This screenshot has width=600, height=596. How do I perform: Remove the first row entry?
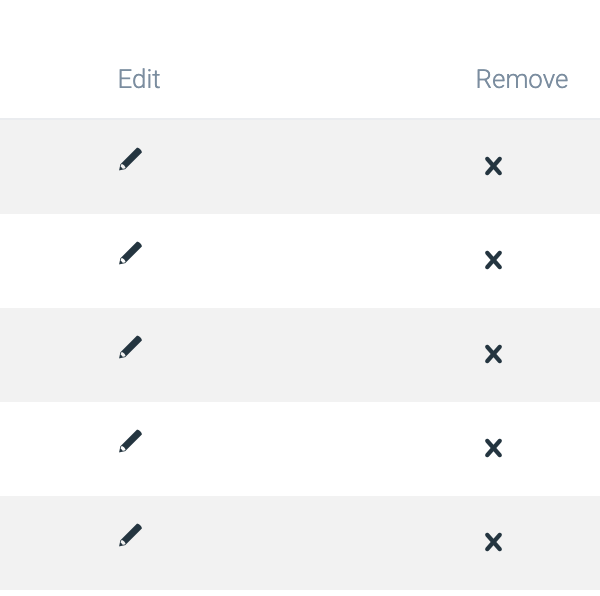(493, 166)
